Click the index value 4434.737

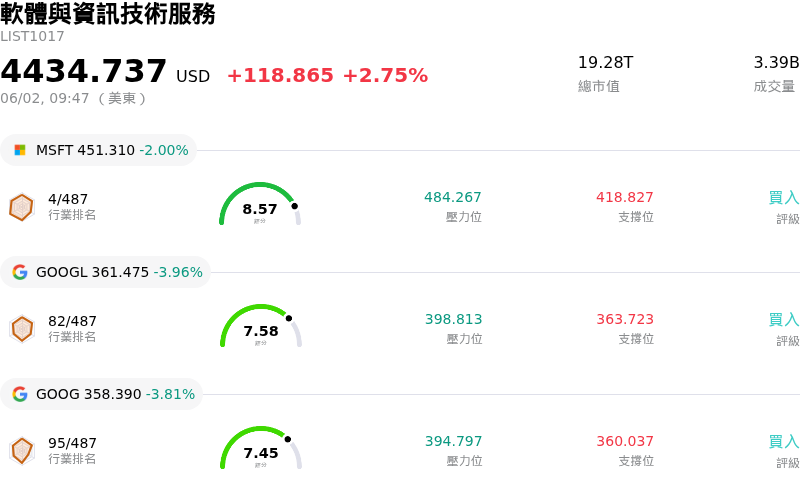point(84,71)
